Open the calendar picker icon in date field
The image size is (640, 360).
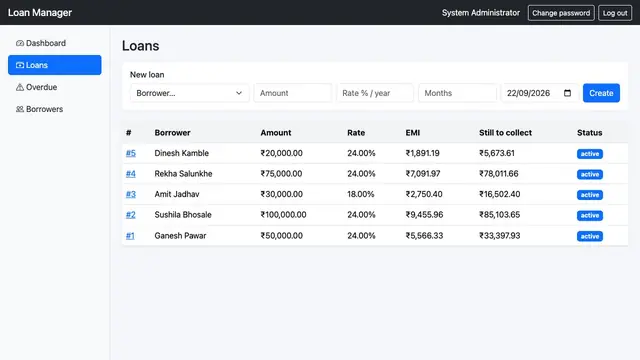pyautogui.click(x=567, y=93)
